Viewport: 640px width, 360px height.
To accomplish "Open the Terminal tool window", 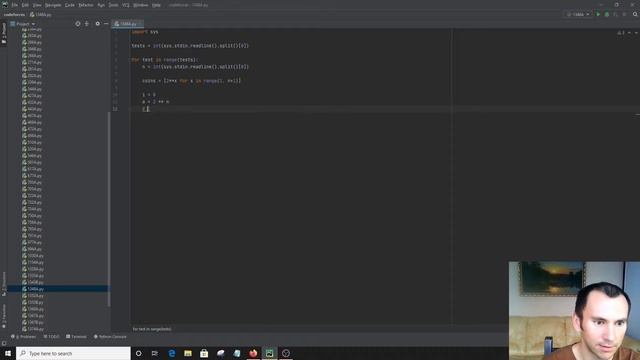I will point(76,337).
